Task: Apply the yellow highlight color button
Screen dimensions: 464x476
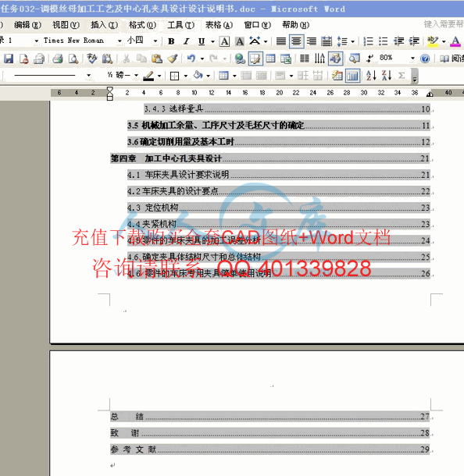Action: tap(433, 41)
